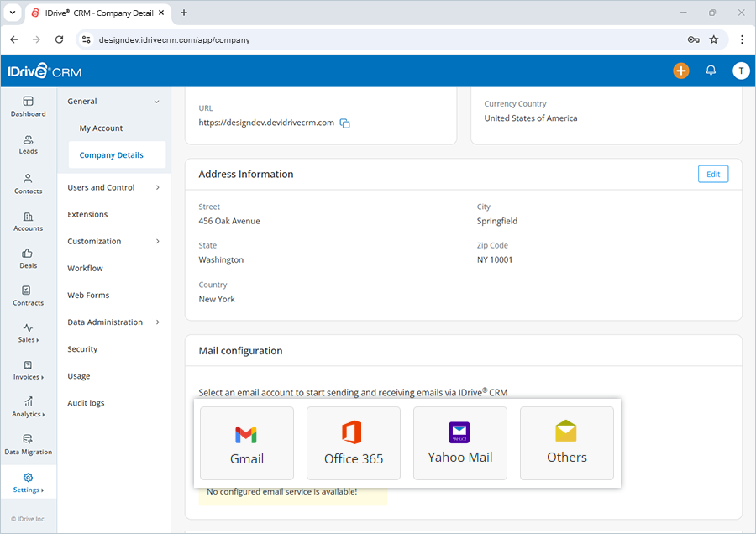Connect a Gmail account
Image resolution: width=756 pixels, height=534 pixels.
[x=246, y=442]
